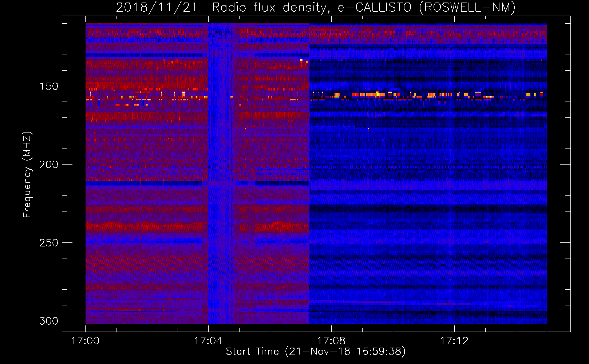
Task: Click the 300 frequency tick label
Action: point(49,321)
